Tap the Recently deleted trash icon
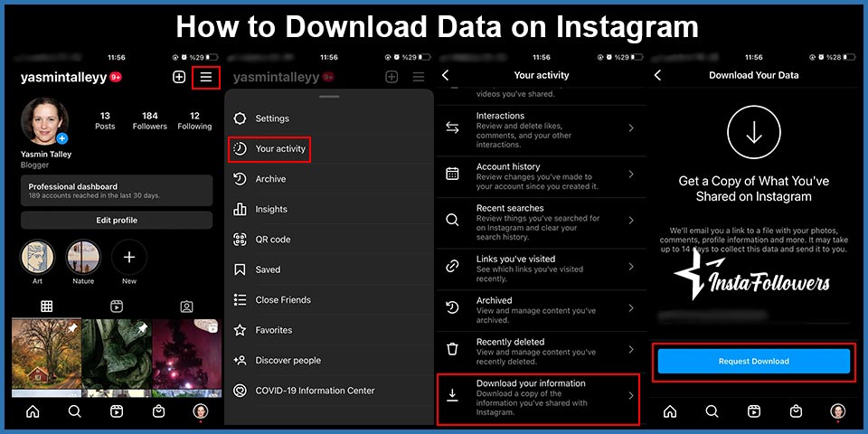This screenshot has height=434, width=868. [452, 349]
